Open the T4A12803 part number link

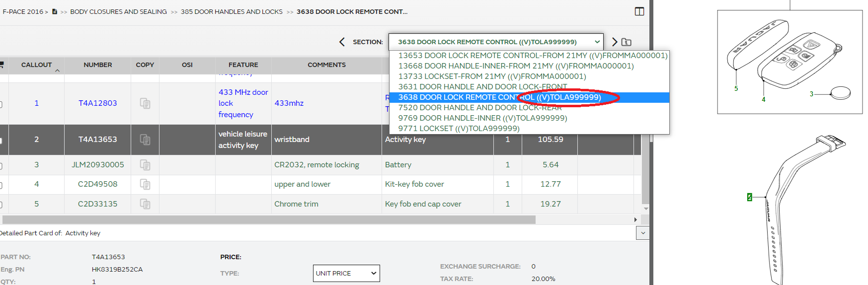click(98, 103)
